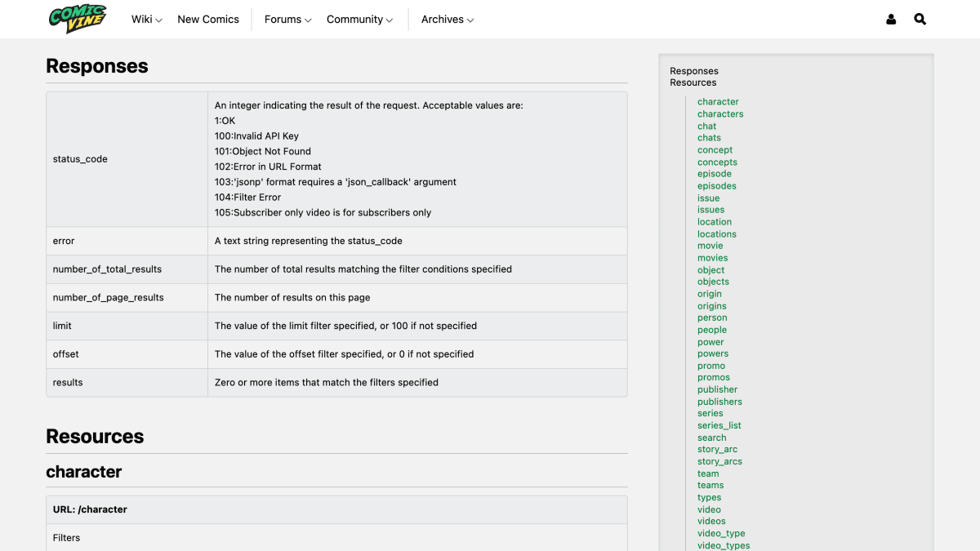Jump to promos in sidebar
Screen dimensions: 980x551
714,378
